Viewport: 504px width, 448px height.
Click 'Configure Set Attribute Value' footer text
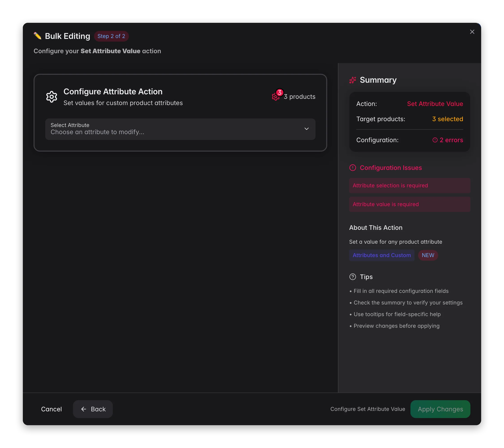(368, 409)
